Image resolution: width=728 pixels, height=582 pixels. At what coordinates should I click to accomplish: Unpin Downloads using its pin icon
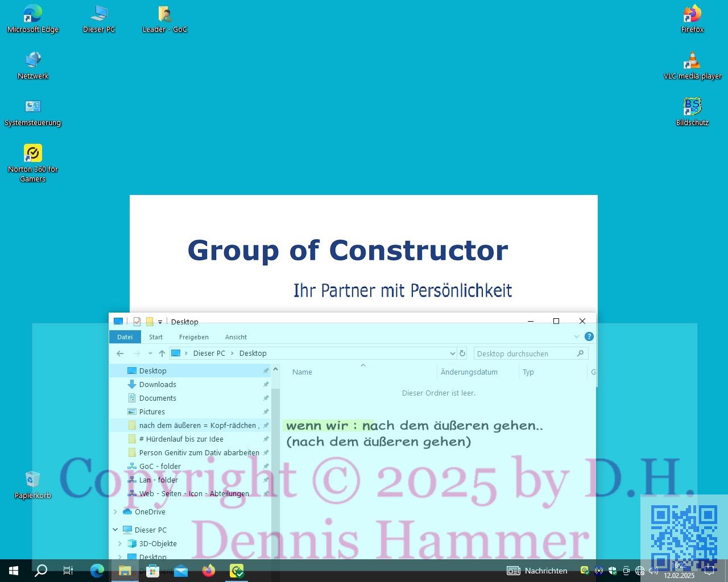(266, 385)
